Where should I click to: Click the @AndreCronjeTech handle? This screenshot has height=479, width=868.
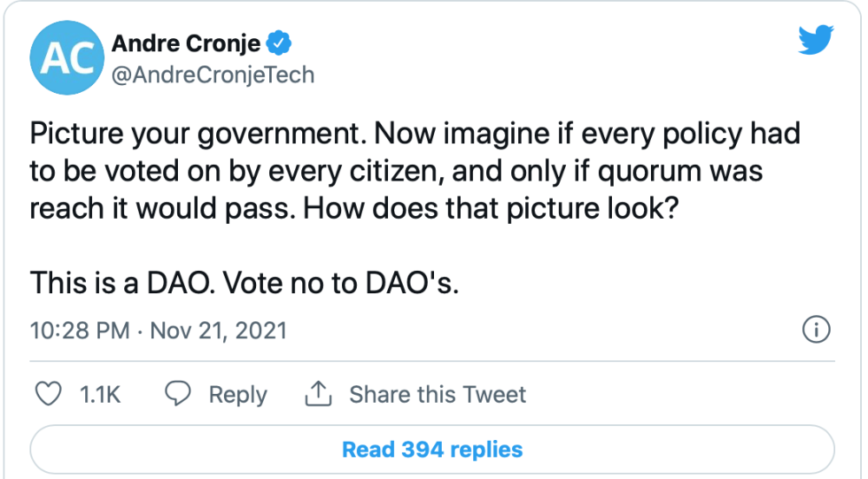[214, 75]
